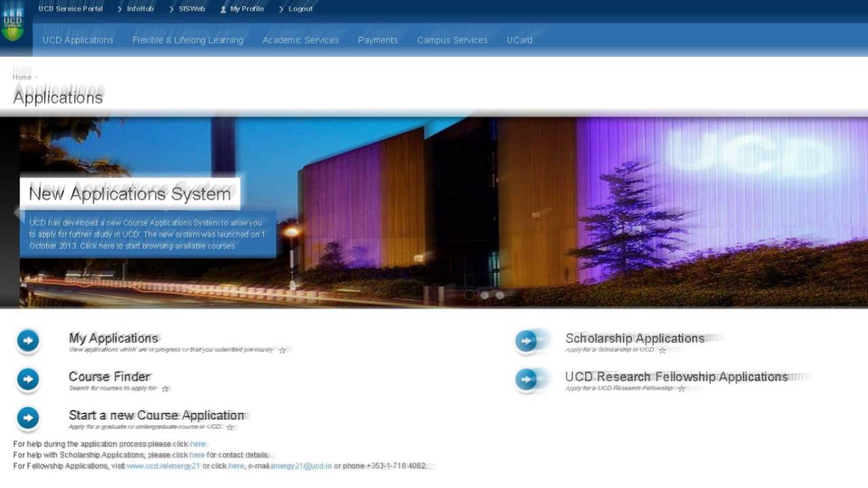Open the Course Finder link
Image resolution: width=868 pixels, height=488 pixels.
(x=109, y=377)
